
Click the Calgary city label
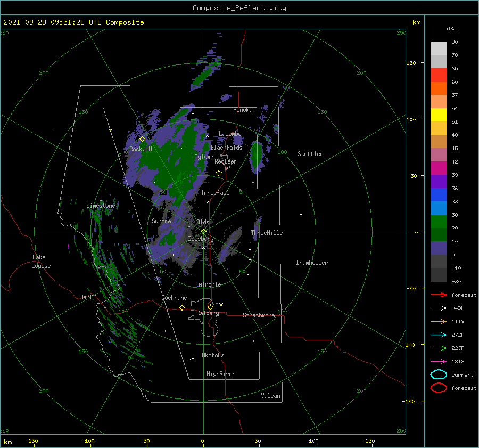pyautogui.click(x=208, y=313)
